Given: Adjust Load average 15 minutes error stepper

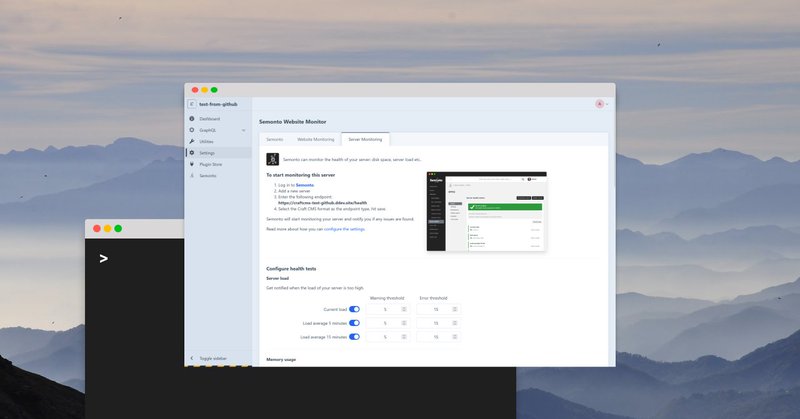Looking at the screenshot, I should (454, 337).
